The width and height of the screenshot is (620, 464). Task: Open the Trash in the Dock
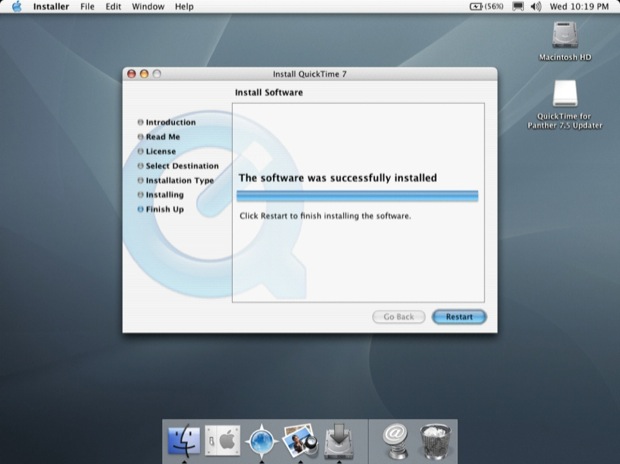tap(435, 441)
